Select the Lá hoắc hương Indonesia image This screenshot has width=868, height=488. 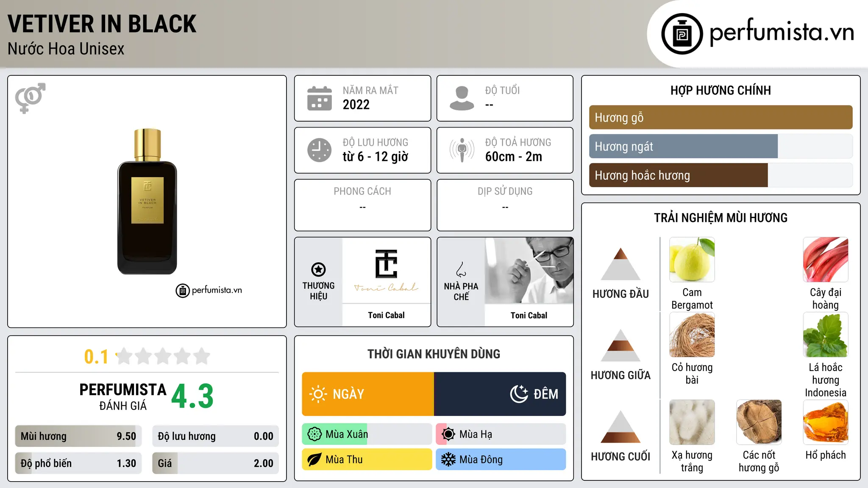826,335
